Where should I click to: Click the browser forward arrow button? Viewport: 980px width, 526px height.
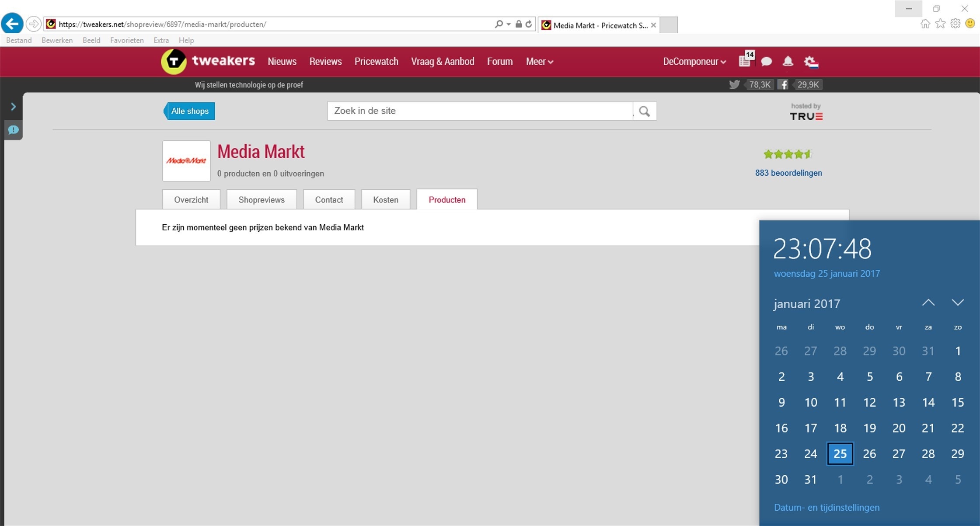[34, 24]
